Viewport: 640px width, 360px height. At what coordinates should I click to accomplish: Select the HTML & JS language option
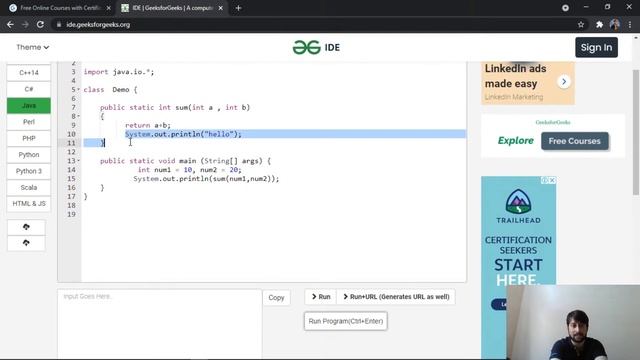[x=29, y=204]
